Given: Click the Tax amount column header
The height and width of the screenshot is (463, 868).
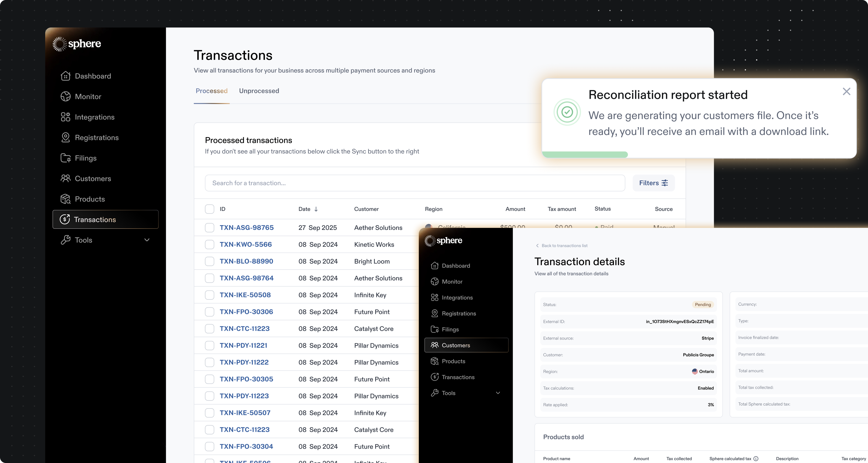Looking at the screenshot, I should click(x=562, y=209).
